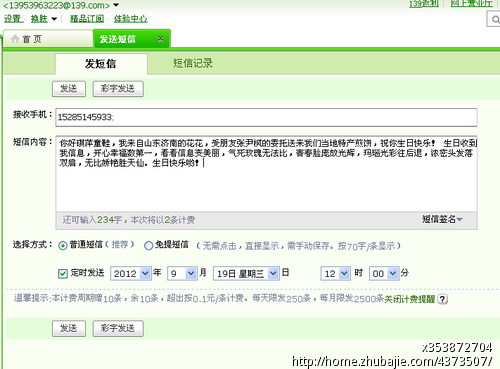Click in the 接收手机 number field
The width and height of the screenshot is (500, 369).
[x=266, y=117]
